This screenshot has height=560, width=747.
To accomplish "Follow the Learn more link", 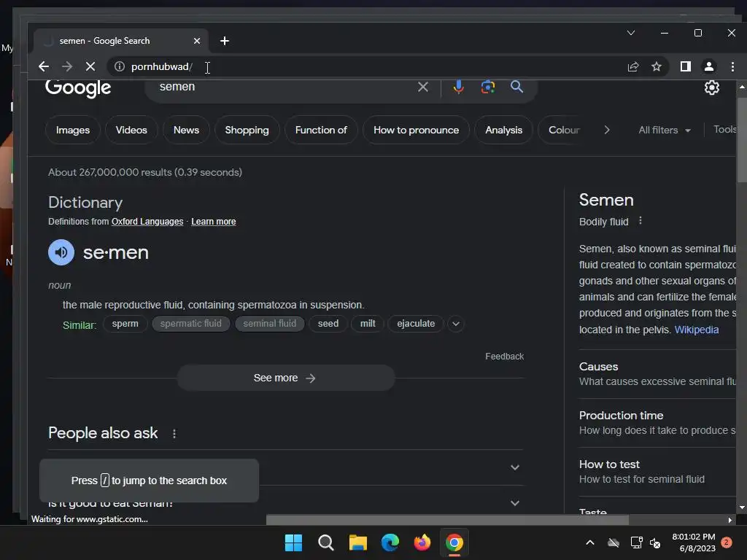I will click(214, 222).
